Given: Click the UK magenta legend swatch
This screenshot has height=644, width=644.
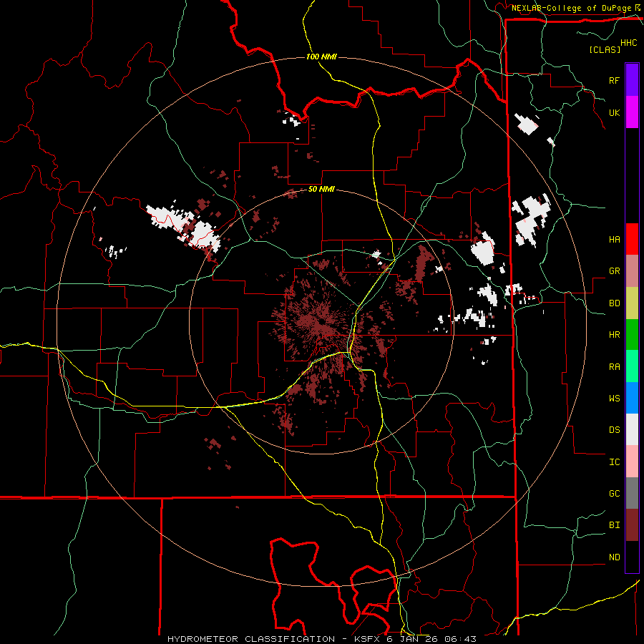Looking at the screenshot, I should pyautogui.click(x=632, y=112).
